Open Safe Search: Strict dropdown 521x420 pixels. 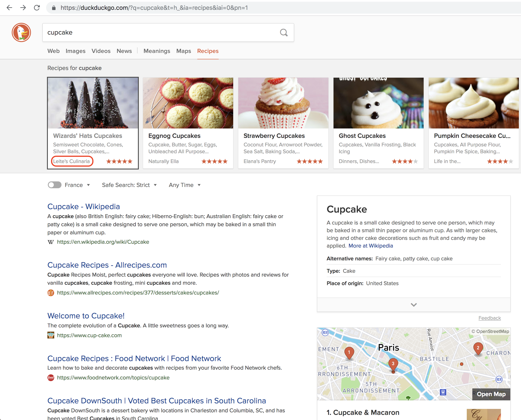pos(129,185)
